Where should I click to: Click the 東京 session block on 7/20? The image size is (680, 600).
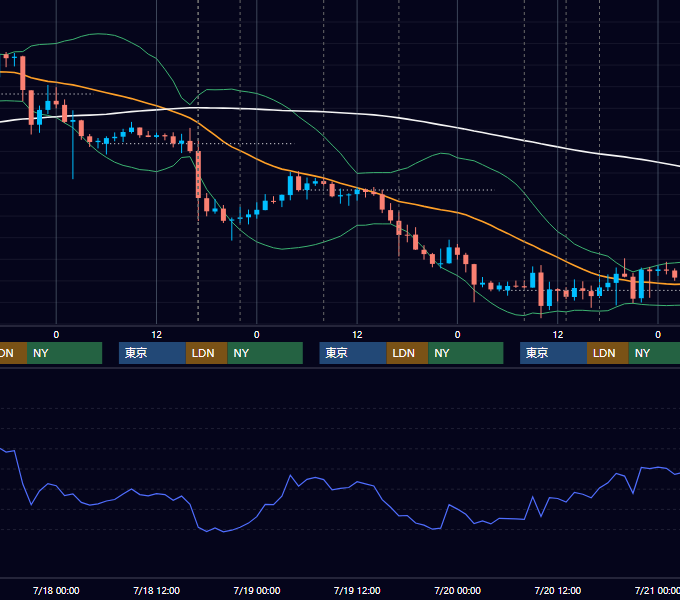[553, 353]
